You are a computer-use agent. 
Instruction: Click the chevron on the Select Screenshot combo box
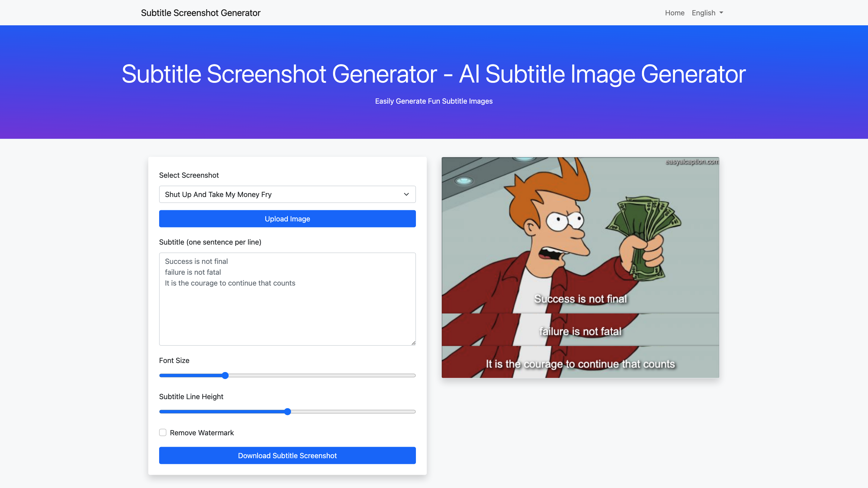[x=406, y=194]
